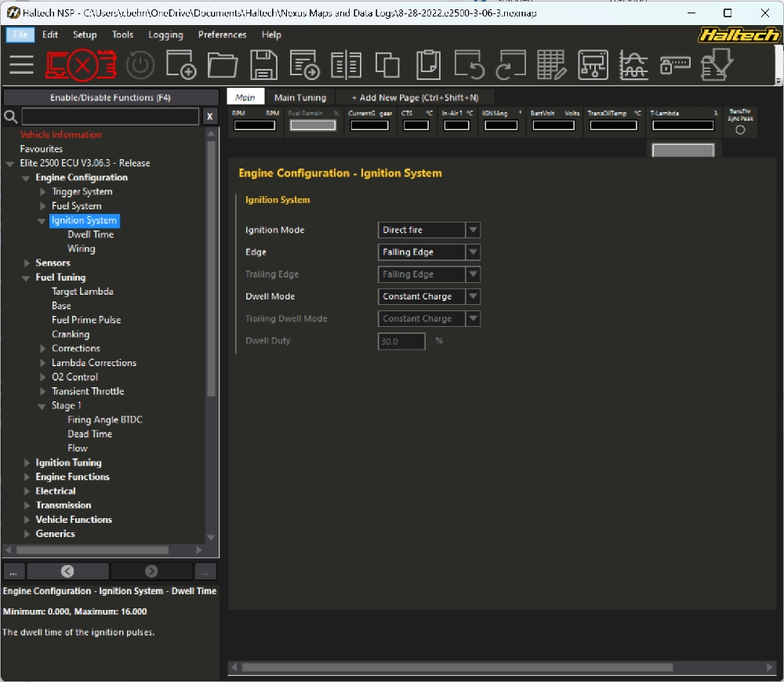Collapse the Stage 1 tree node

click(44, 406)
